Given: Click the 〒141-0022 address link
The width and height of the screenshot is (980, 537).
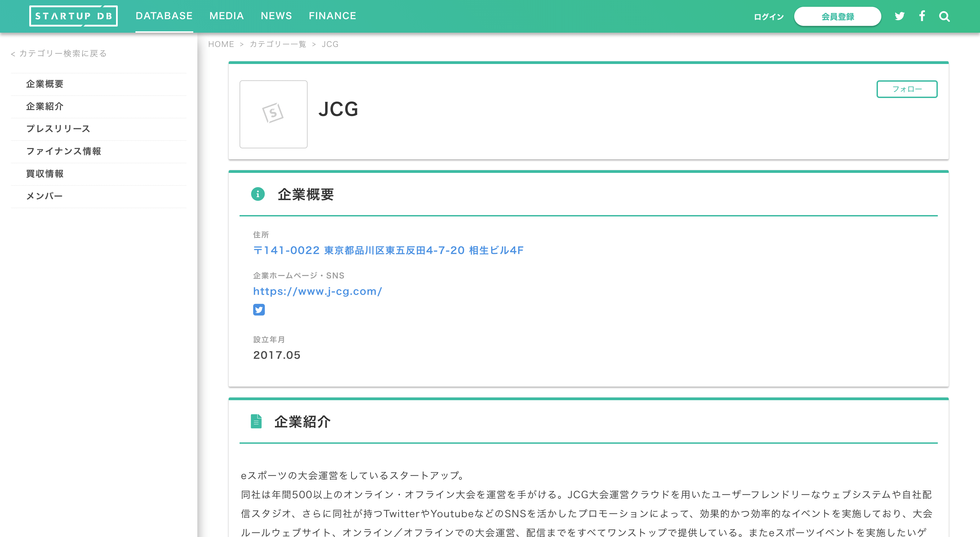Looking at the screenshot, I should click(388, 250).
